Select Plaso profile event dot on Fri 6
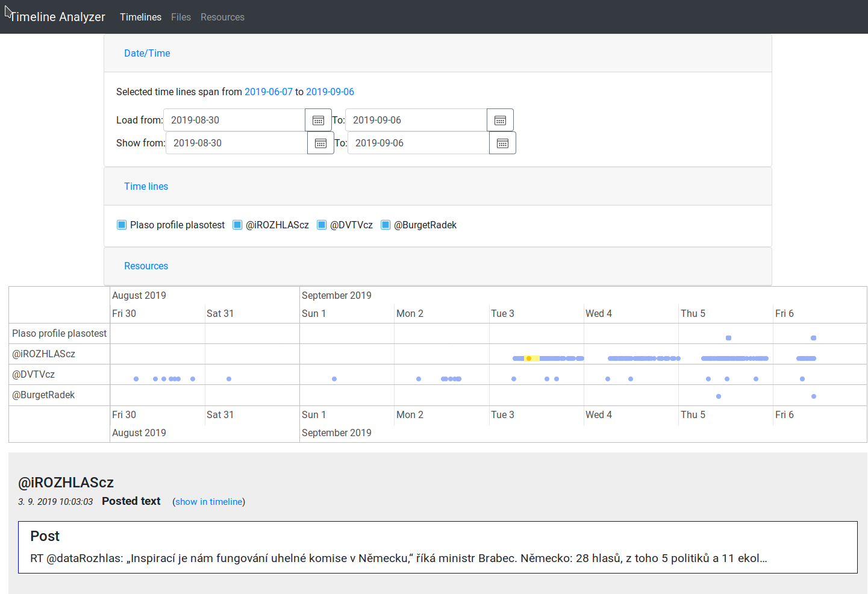The image size is (868, 594). pos(813,338)
